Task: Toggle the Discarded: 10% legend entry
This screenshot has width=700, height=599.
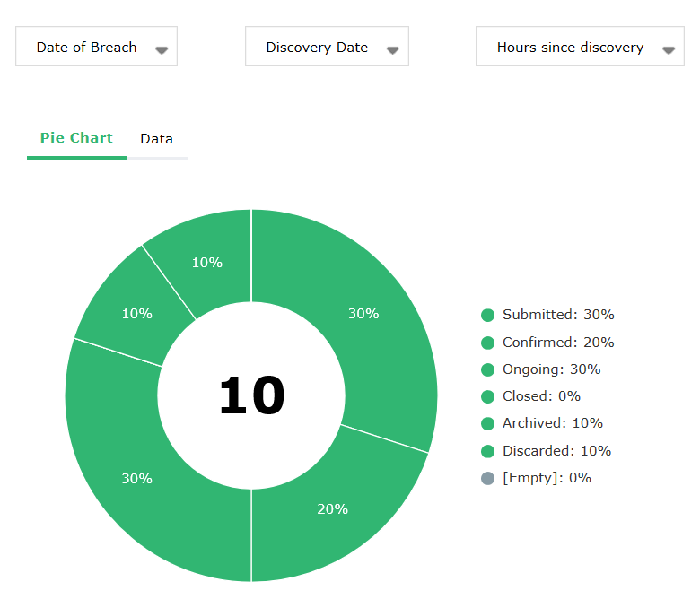Action: click(556, 451)
